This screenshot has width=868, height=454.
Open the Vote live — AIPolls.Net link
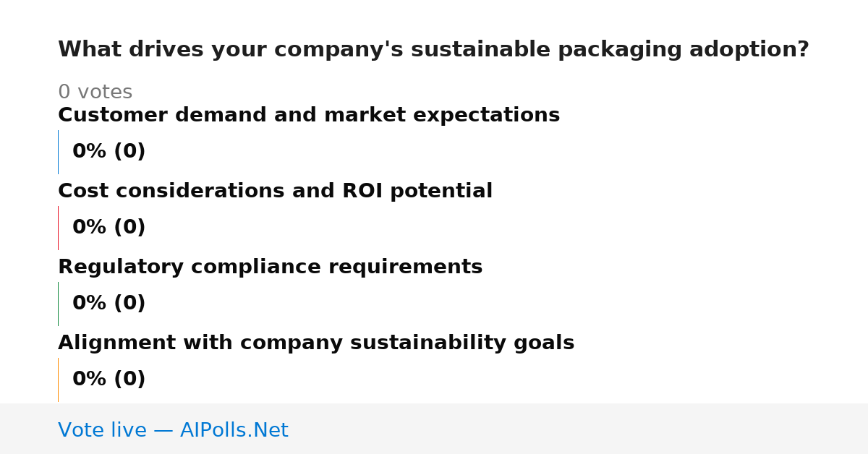click(x=173, y=431)
